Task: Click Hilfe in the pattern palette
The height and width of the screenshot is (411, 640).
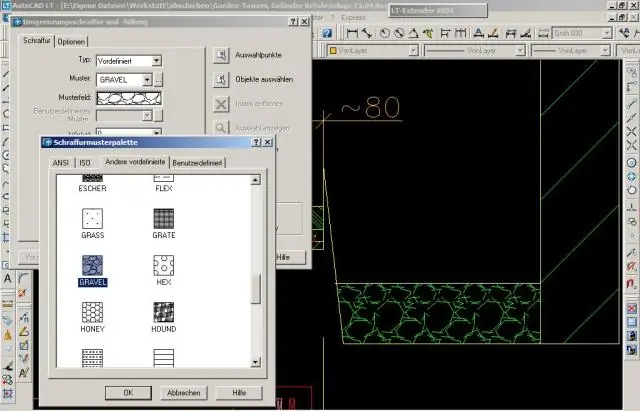Action: (x=239, y=393)
